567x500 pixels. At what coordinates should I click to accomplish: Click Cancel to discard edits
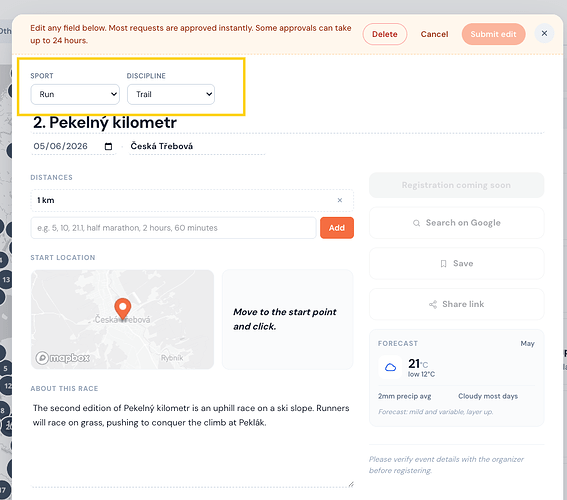pos(434,34)
